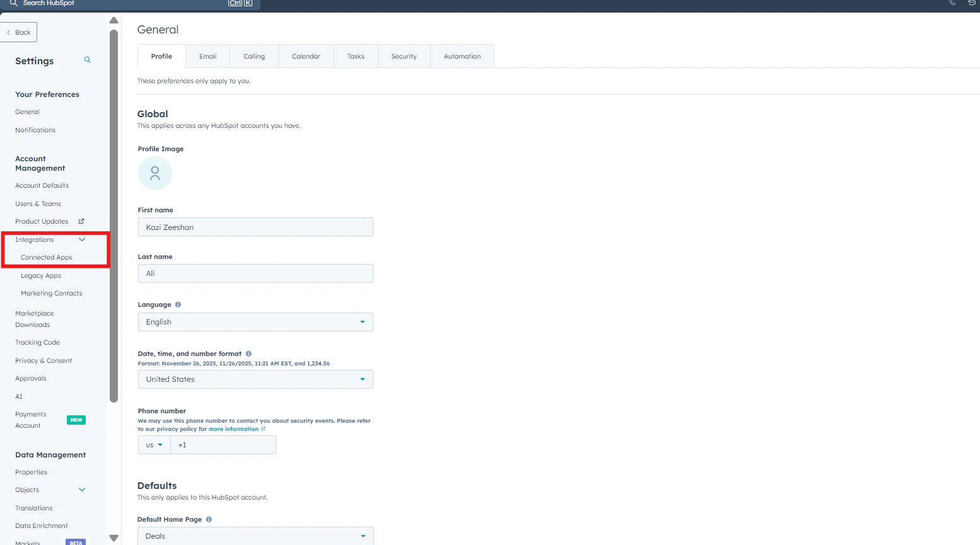
Task: Click the Search HubSpot magnifier icon
Action: tap(13, 3)
